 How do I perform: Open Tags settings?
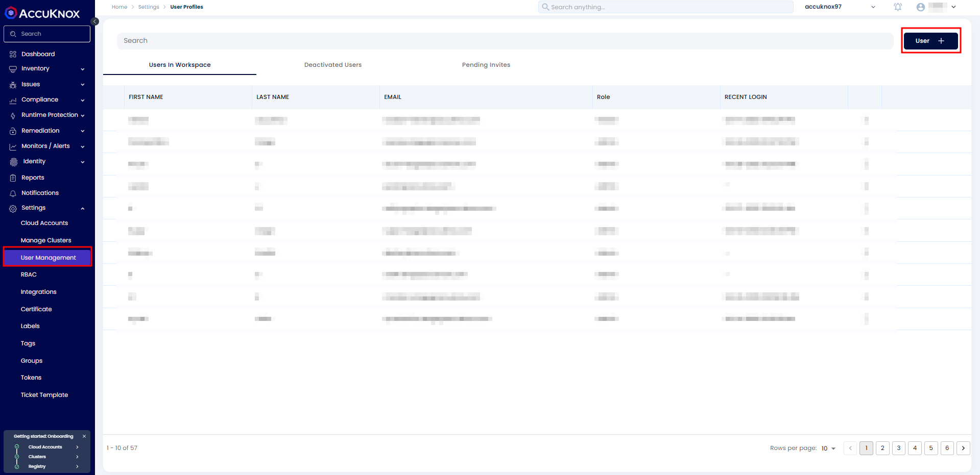tap(28, 343)
